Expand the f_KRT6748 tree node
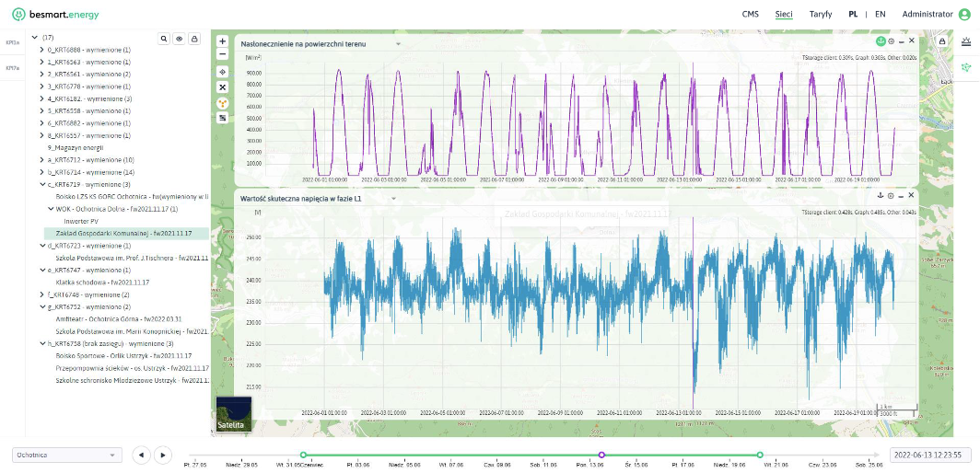 (x=41, y=294)
